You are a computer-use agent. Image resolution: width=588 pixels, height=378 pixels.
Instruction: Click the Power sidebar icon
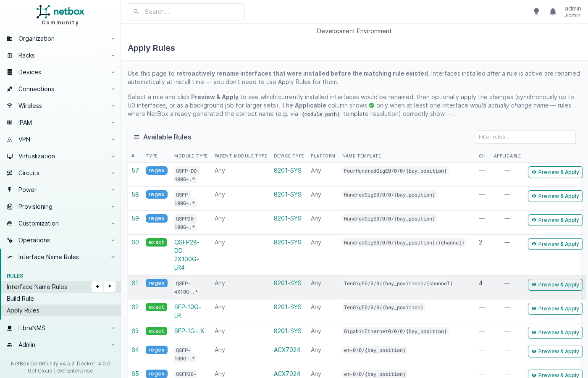9,190
